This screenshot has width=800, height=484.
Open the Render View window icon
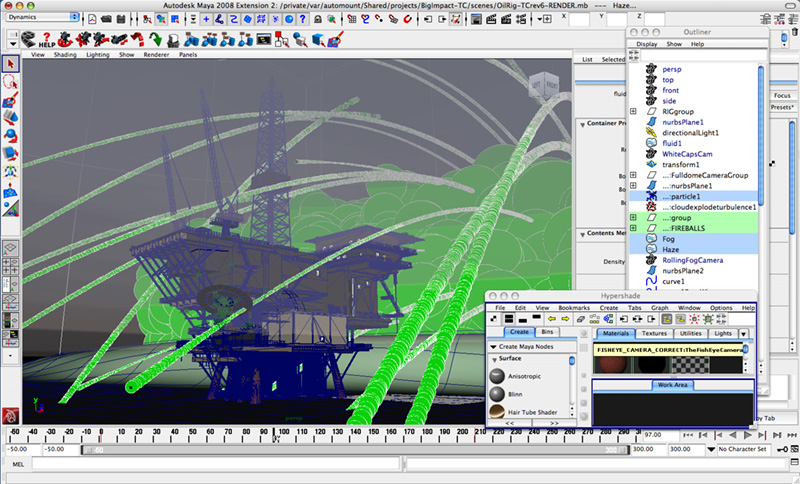point(477,19)
